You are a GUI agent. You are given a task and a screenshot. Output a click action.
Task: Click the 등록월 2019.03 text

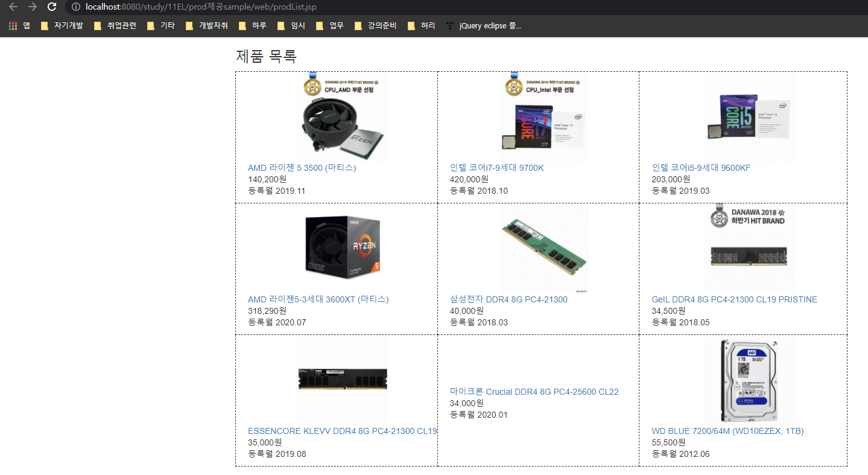(681, 191)
